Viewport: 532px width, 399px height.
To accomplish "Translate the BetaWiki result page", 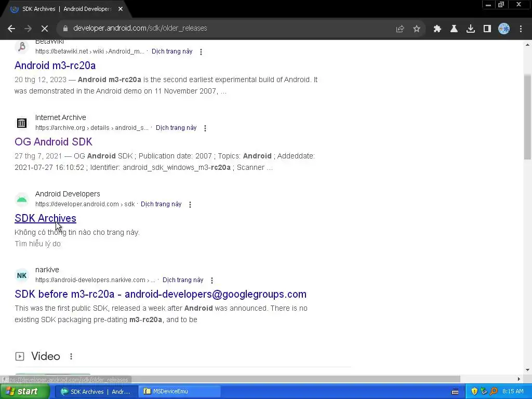I will point(172,51).
